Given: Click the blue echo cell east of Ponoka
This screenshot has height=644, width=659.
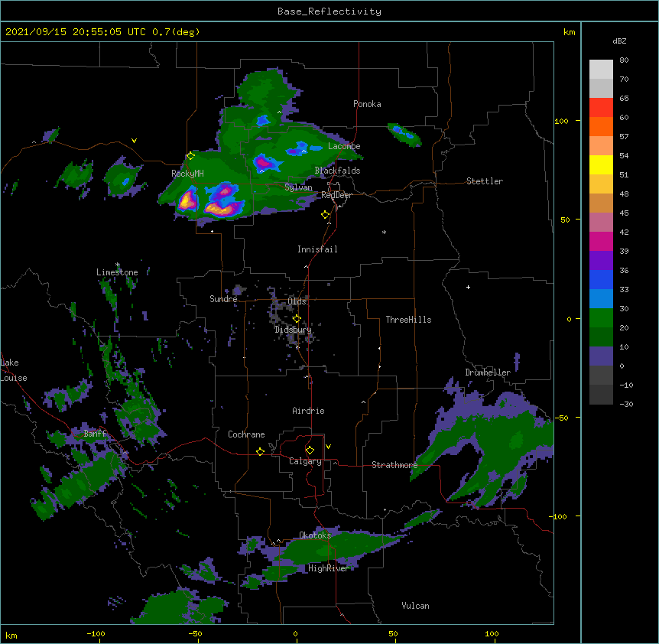Looking at the screenshot, I should [404, 134].
